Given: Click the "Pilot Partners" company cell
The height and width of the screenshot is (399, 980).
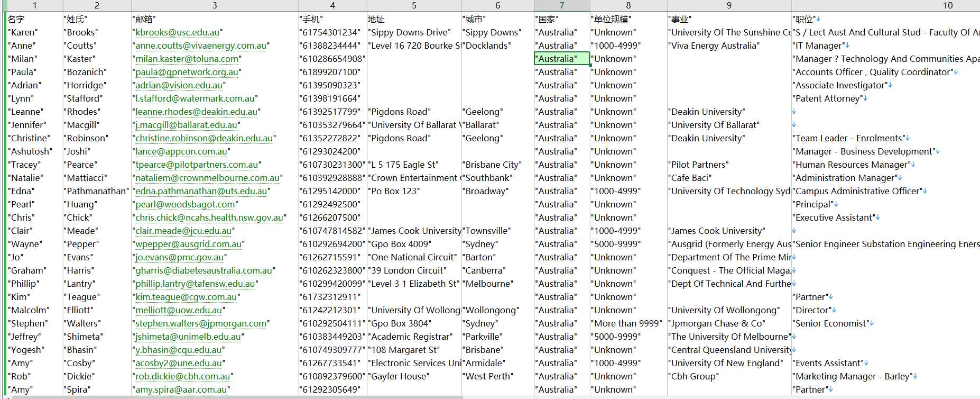Looking at the screenshot, I should tap(729, 165).
